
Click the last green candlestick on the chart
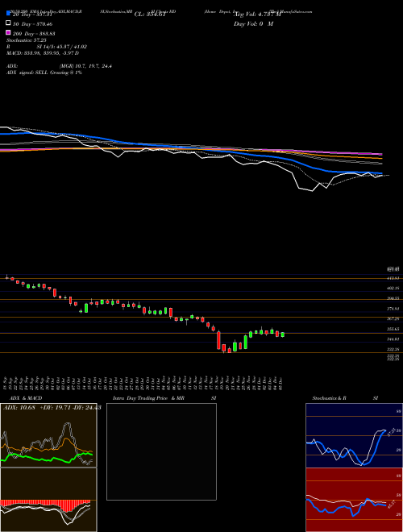pyautogui.click(x=283, y=335)
